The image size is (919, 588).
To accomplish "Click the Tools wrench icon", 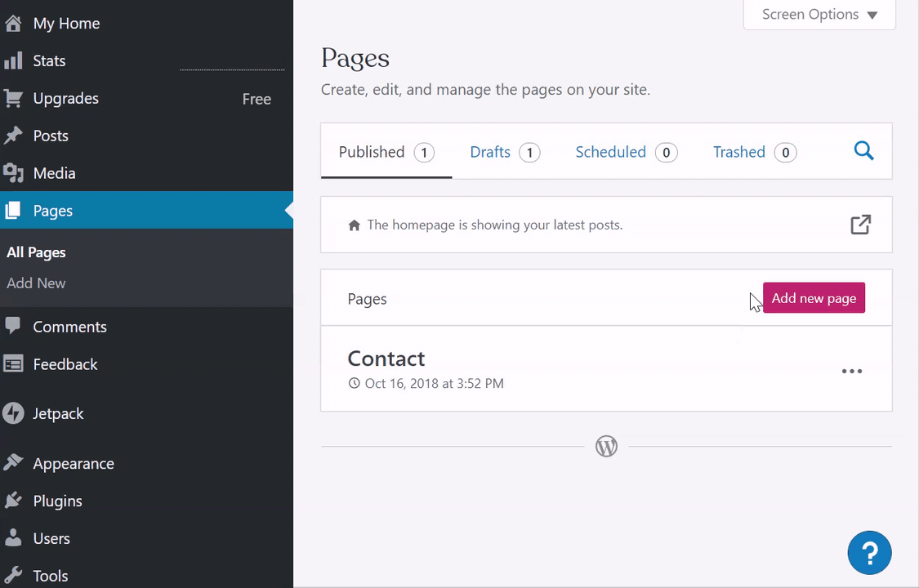I will tap(13, 575).
